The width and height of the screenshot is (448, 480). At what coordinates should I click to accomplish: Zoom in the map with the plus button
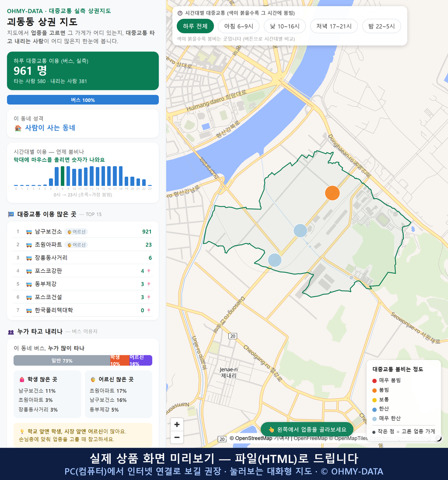[177, 424]
